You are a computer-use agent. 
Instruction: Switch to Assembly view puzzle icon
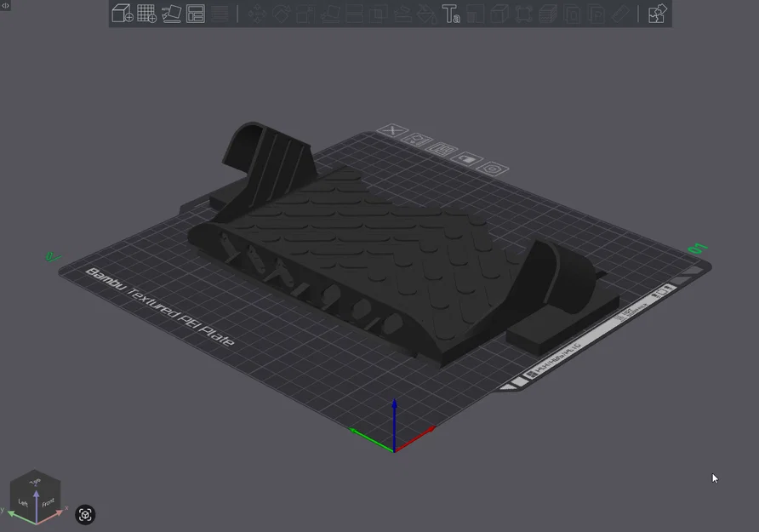(658, 14)
